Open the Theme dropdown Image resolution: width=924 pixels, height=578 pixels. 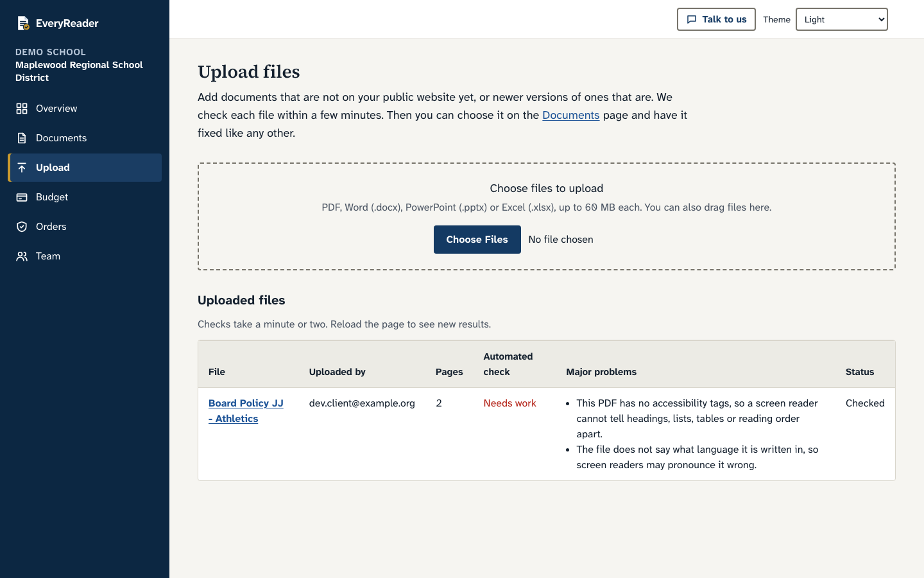[x=842, y=19]
